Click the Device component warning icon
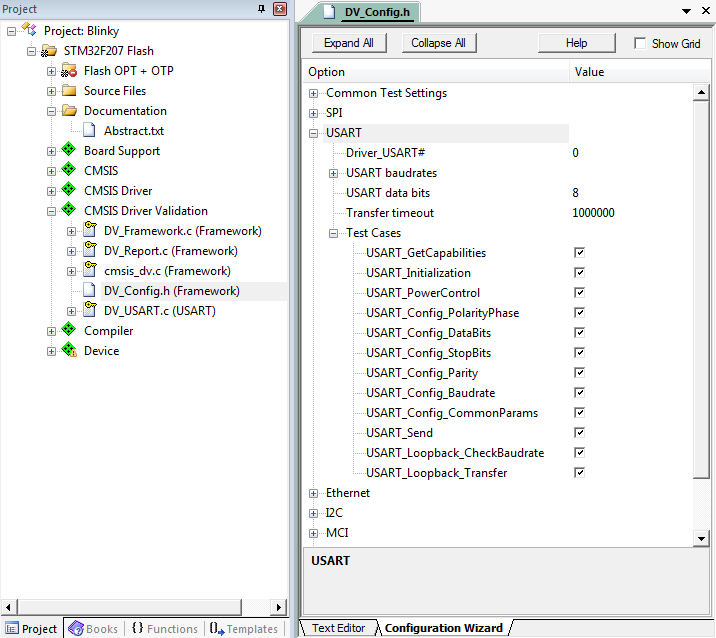716x638 pixels. [x=69, y=351]
